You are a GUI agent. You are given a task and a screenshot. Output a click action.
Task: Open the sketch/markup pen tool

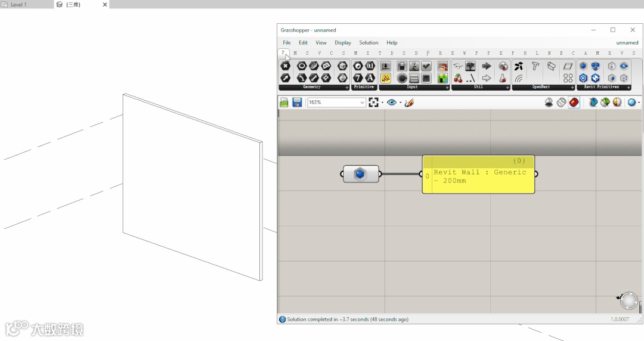pos(409,103)
